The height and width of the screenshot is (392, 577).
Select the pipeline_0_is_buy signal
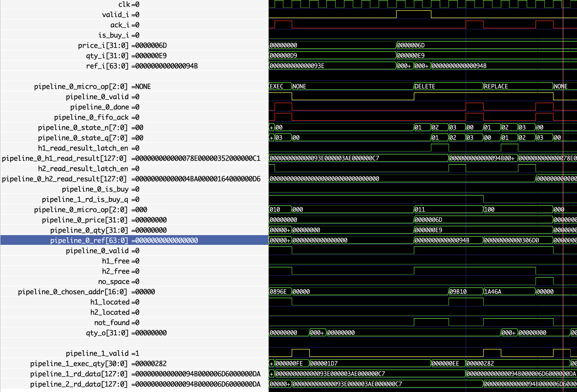[x=134, y=189]
